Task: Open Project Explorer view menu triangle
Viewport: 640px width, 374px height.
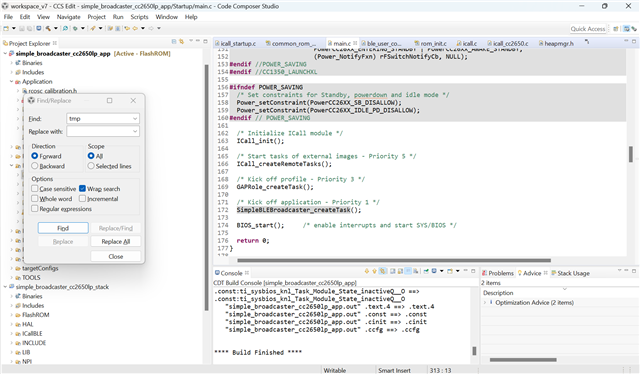Action: (x=191, y=41)
